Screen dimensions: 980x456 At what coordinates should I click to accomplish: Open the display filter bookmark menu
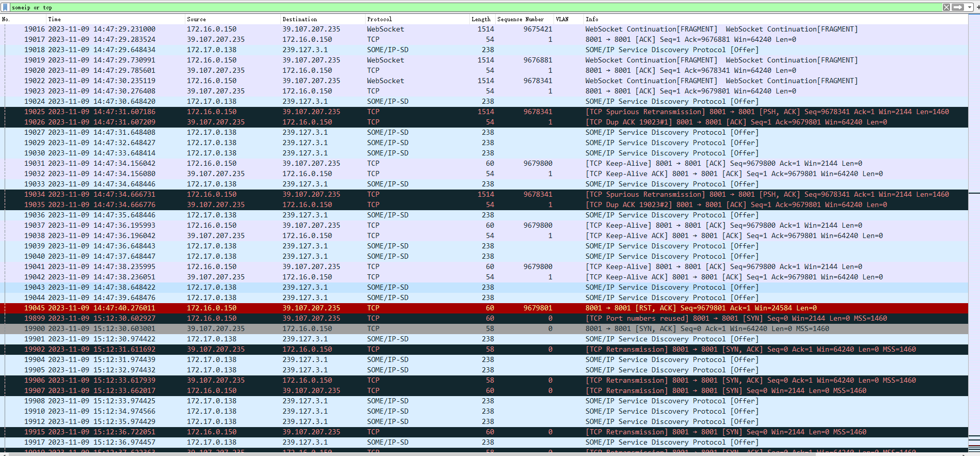[x=6, y=7]
